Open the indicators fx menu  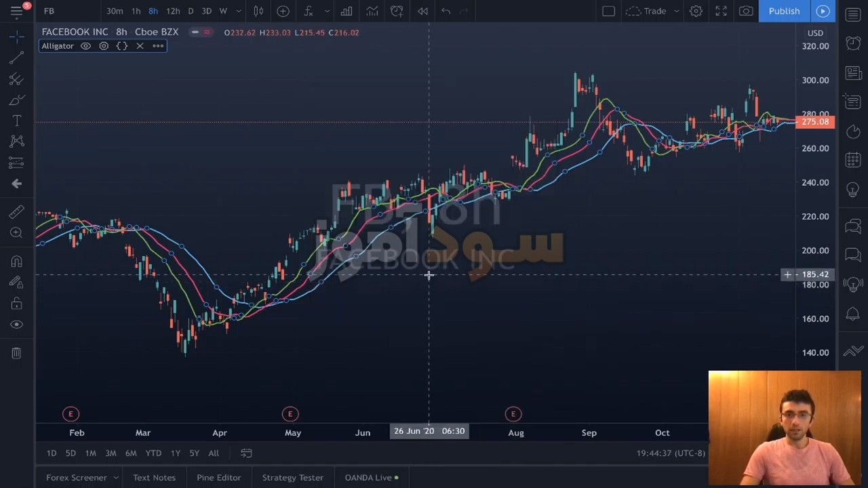pos(309,11)
